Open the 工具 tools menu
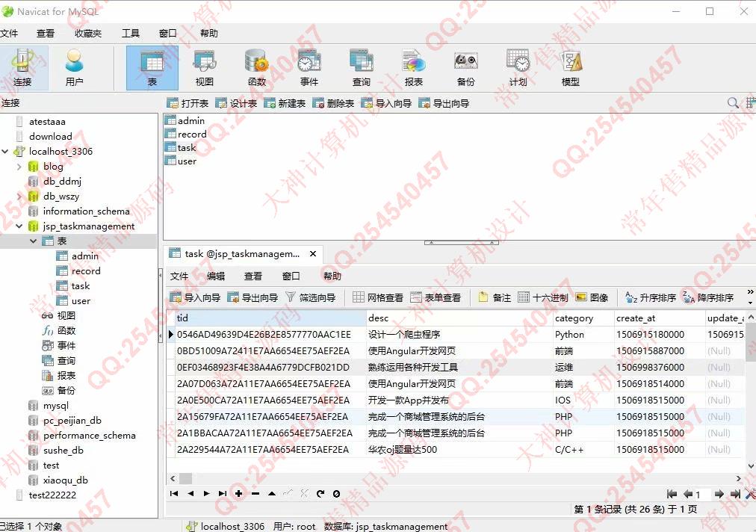The width and height of the screenshot is (756, 532). [131, 34]
